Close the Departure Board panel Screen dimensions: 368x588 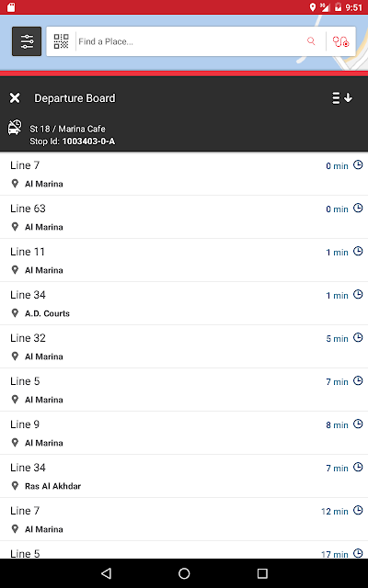tap(15, 98)
